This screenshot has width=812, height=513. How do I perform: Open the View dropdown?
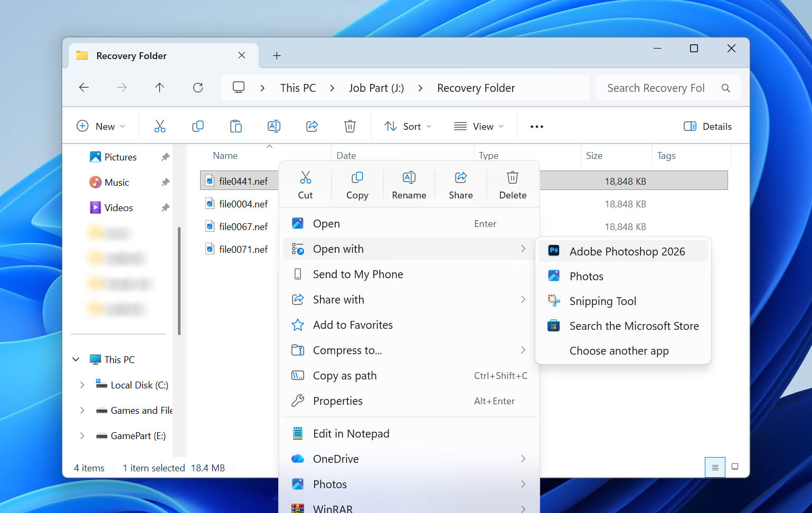pos(478,126)
